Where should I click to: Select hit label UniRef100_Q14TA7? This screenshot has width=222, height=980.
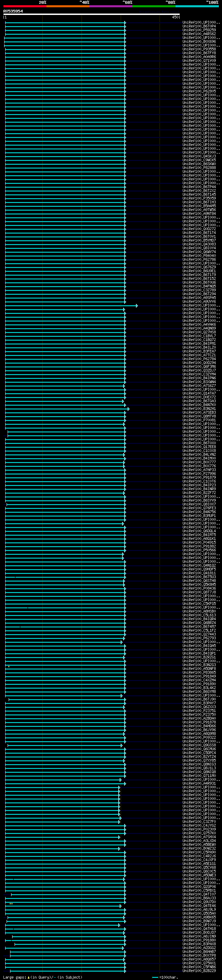tap(199, 394)
